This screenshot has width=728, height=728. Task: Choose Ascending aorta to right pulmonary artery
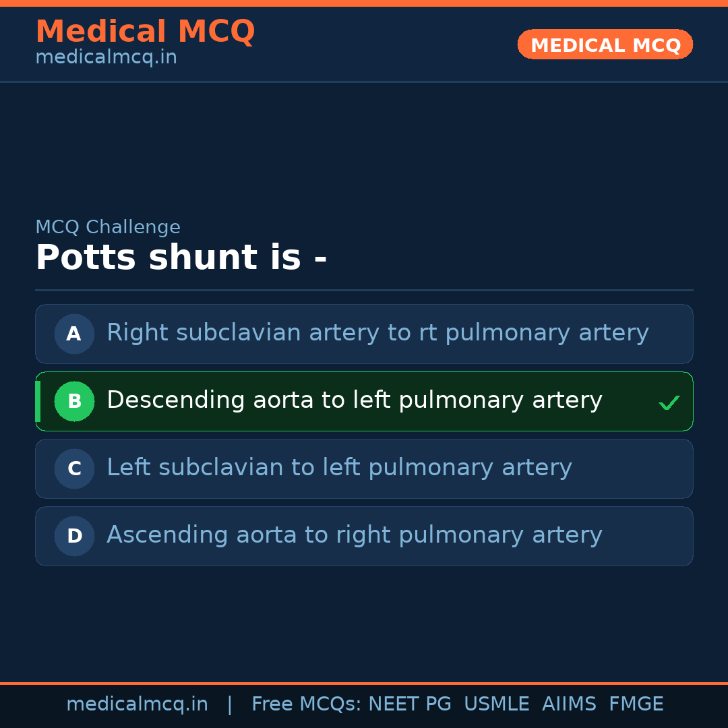(x=354, y=535)
